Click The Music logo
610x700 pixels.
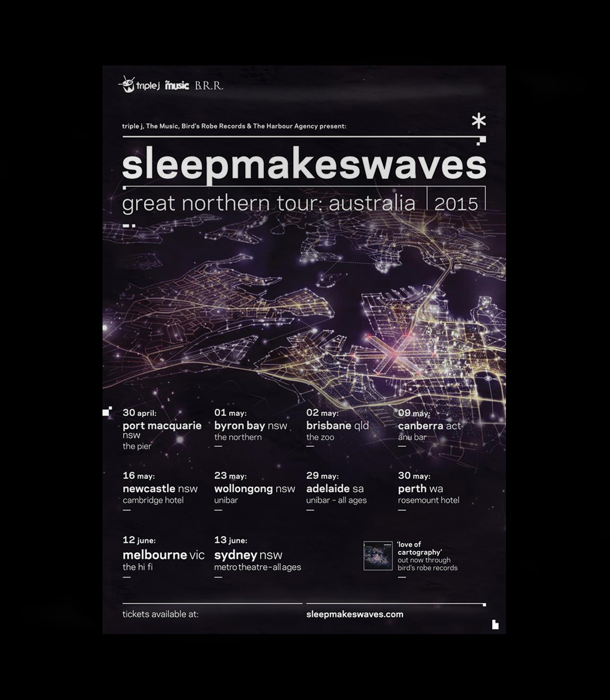click(177, 85)
